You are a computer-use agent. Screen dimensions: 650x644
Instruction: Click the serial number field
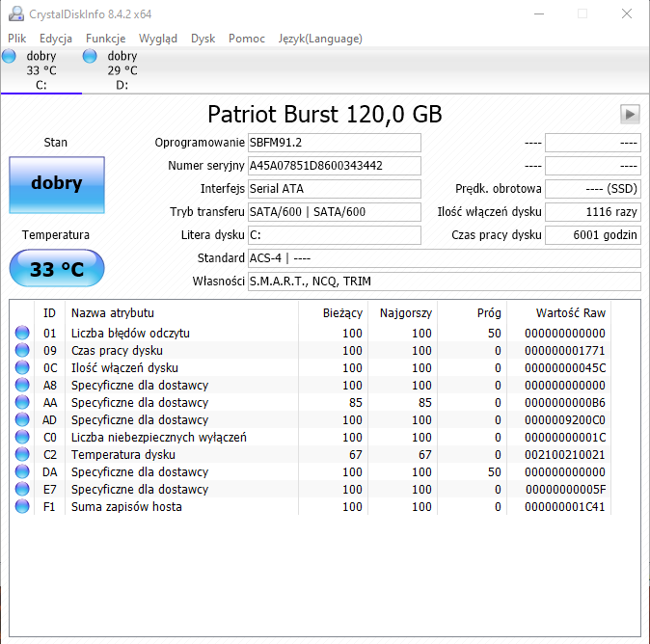(334, 166)
